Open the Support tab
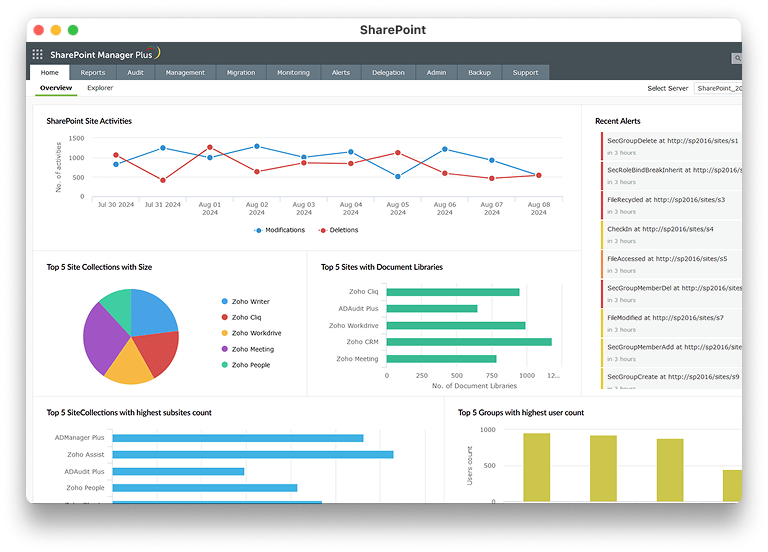The image size is (768, 552). click(526, 72)
